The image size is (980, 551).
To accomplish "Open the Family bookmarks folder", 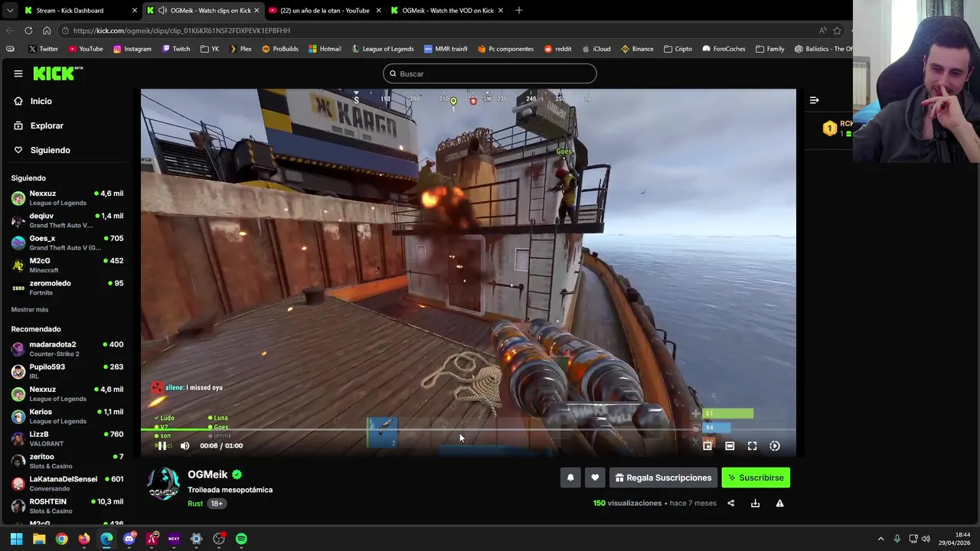I will tap(769, 49).
